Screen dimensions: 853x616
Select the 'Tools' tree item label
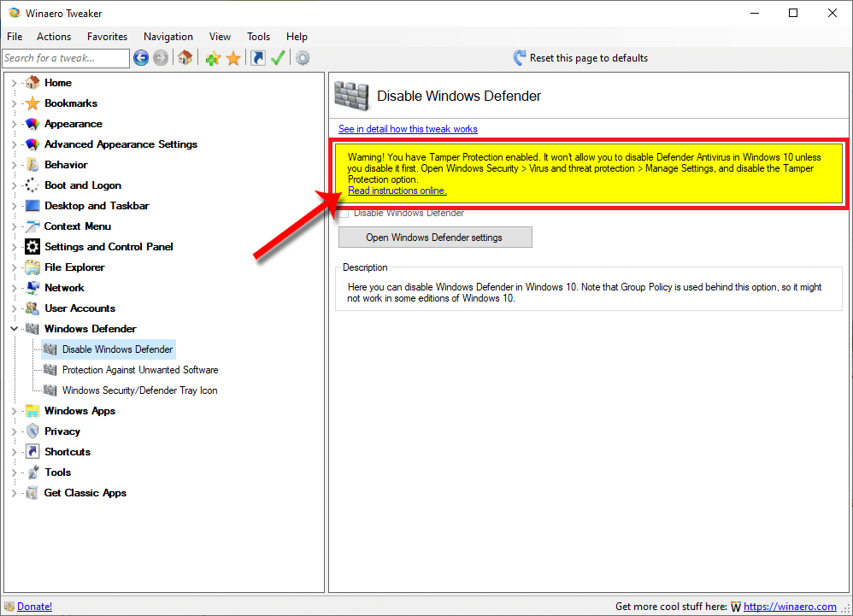click(57, 472)
